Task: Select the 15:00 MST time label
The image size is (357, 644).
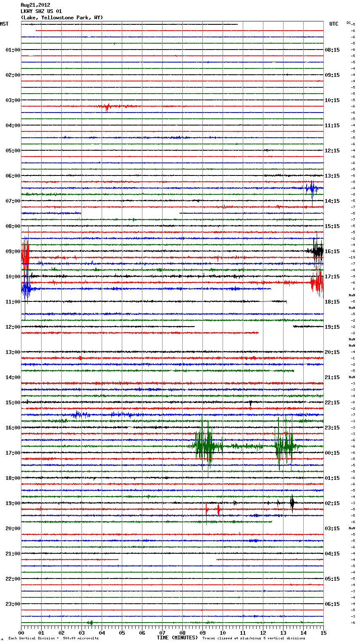Action: click(13, 403)
